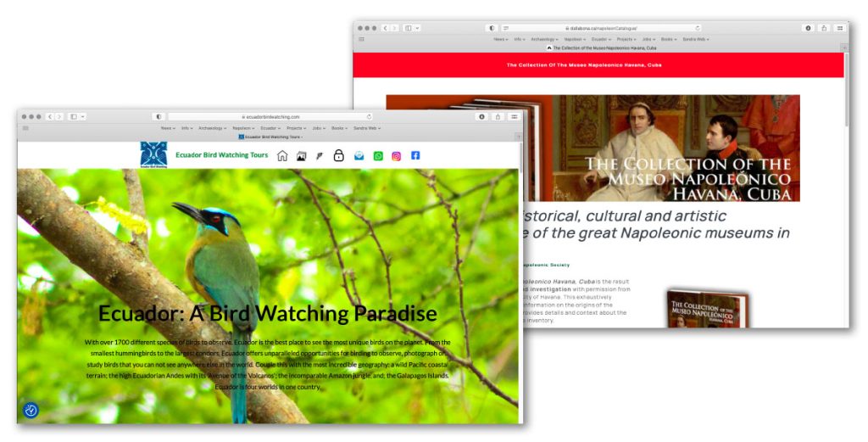
Task: Open the Projects favorites folder in rear window
Action: pos(626,39)
